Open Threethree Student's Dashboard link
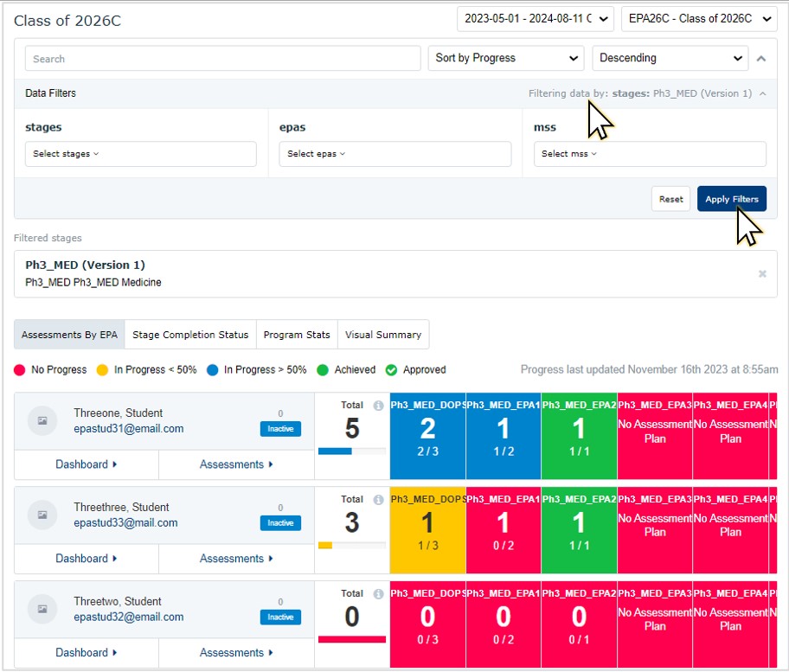The width and height of the screenshot is (789, 672). pyautogui.click(x=86, y=559)
